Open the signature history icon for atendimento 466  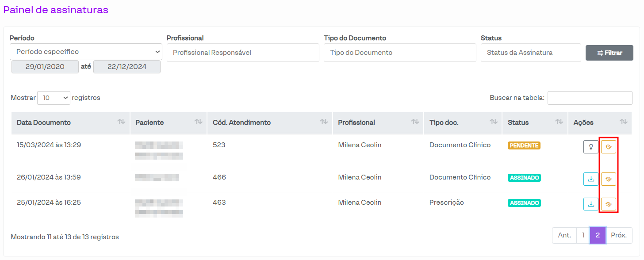(x=608, y=179)
